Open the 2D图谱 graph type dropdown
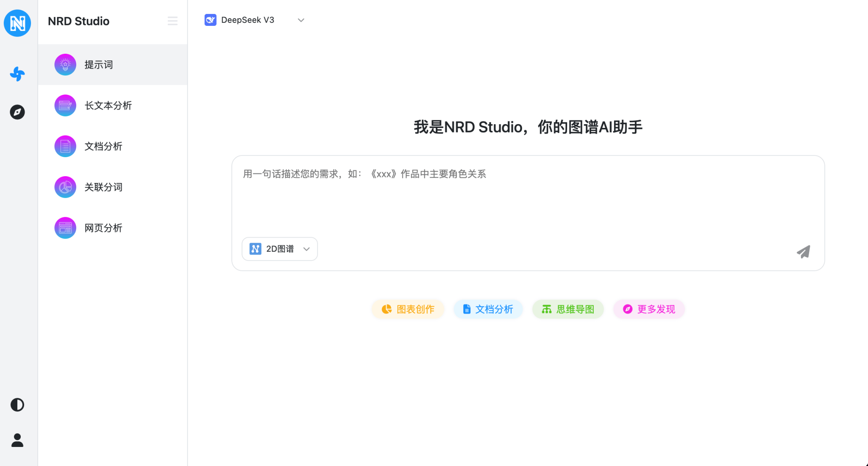Screen dimensions: 868x466 [280, 249]
